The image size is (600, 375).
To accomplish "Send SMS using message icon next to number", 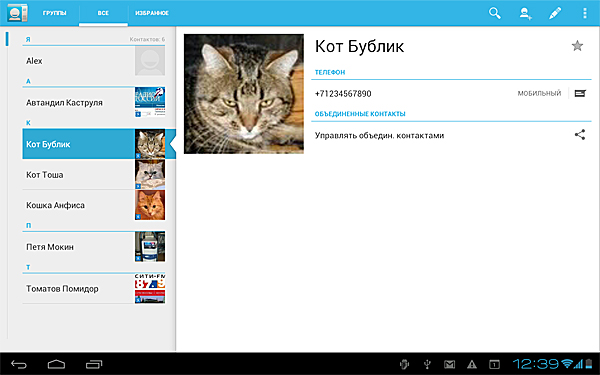I will pos(580,93).
